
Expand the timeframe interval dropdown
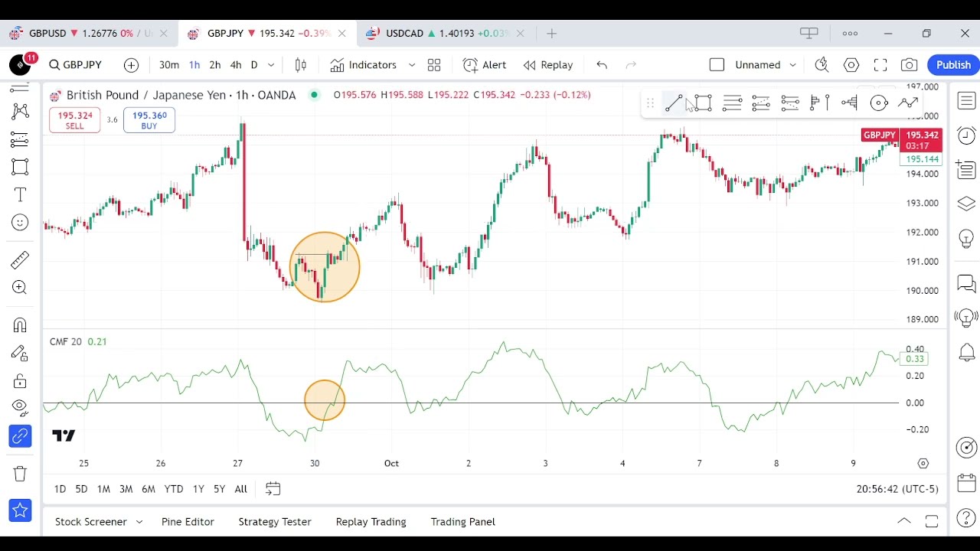click(271, 65)
